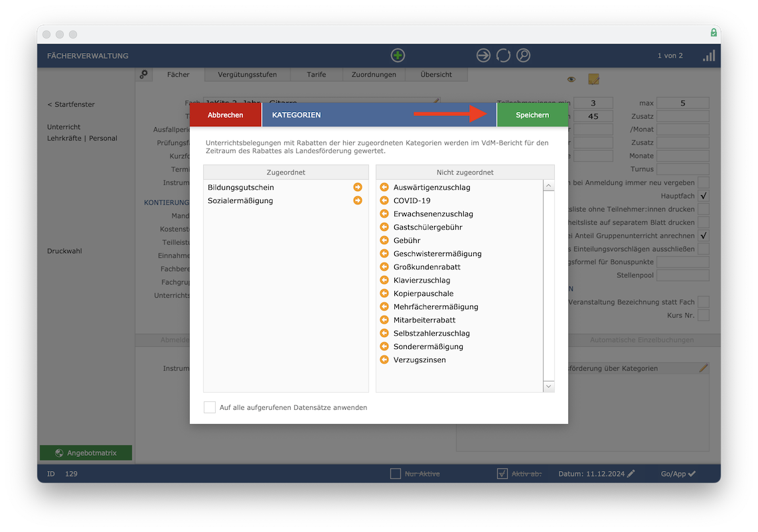Open the magnifier search icon
Screen dimensions: 758x532
point(523,56)
